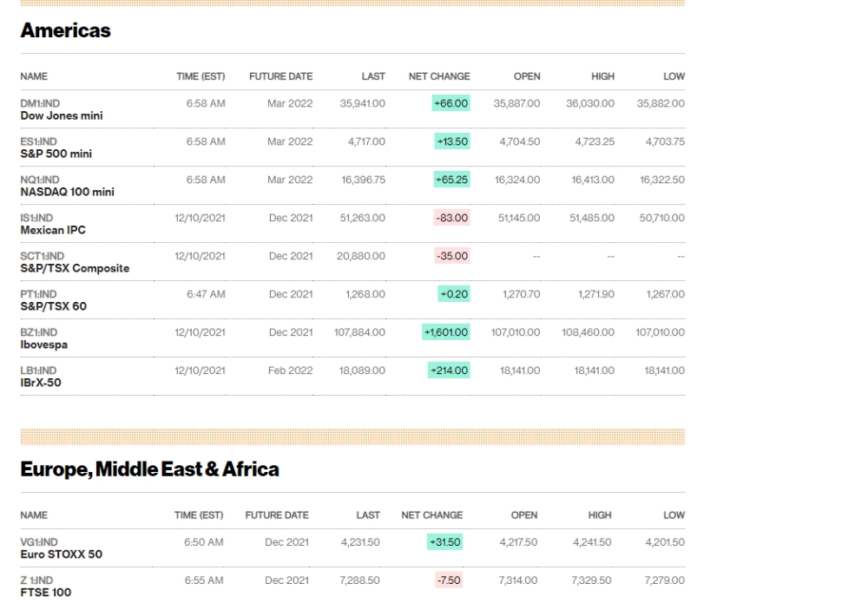Open the S&P/TSX 60 link
Screen dimensions: 868x603
coord(54,306)
